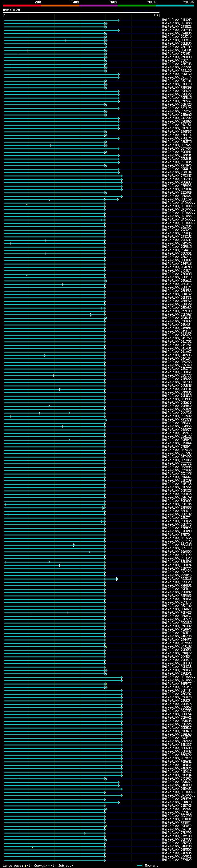Click the orange ~40% identity color segment
Screen dimensions: 197x868
(x=60, y=6)
